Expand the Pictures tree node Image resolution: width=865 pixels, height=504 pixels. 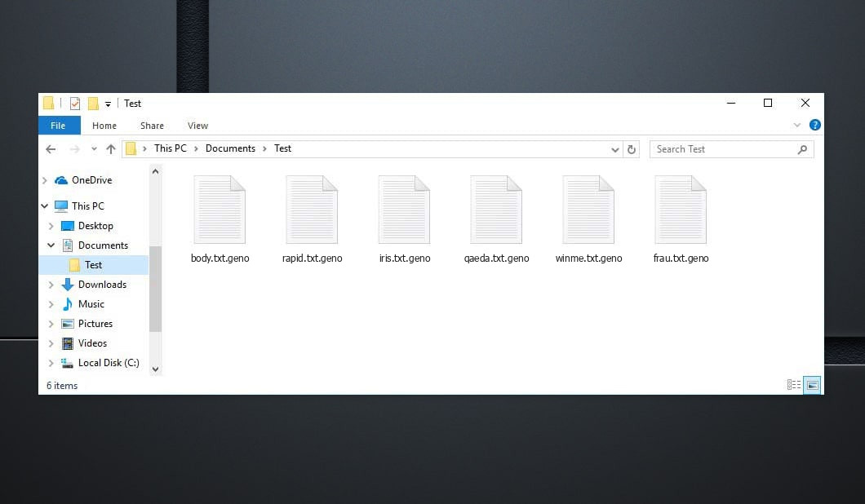pyautogui.click(x=51, y=324)
